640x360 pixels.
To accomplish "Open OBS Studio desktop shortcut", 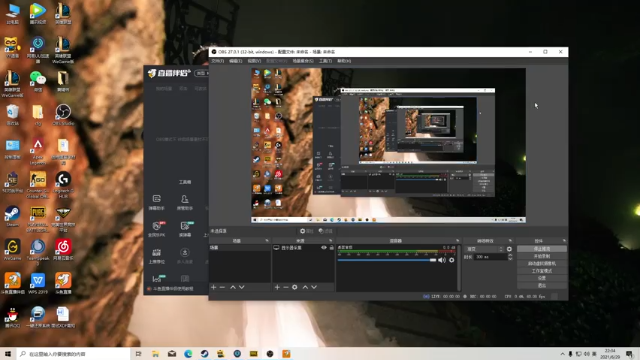I will (63, 114).
